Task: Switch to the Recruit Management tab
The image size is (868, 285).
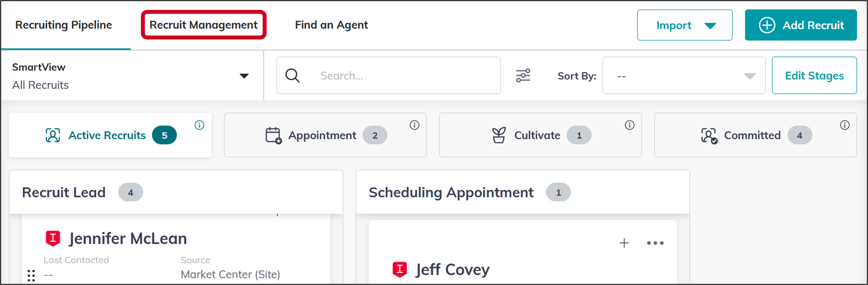Action: (x=203, y=25)
